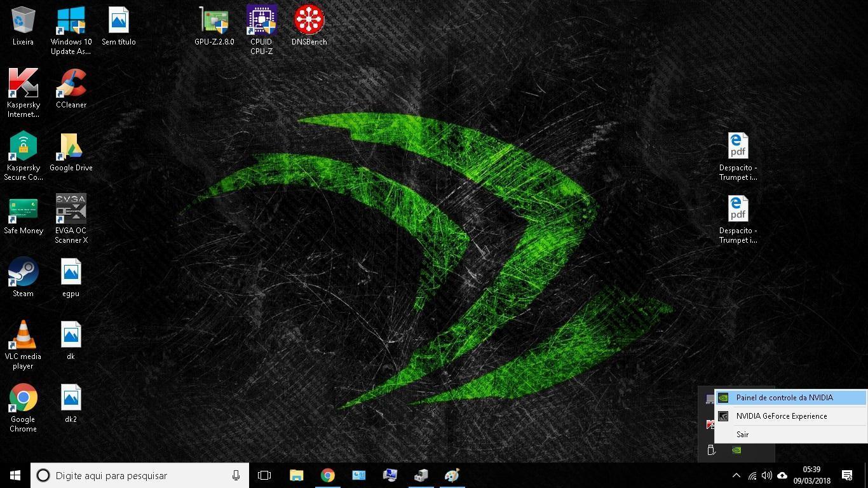Collapse the hidden tray icons chevron

[736, 475]
